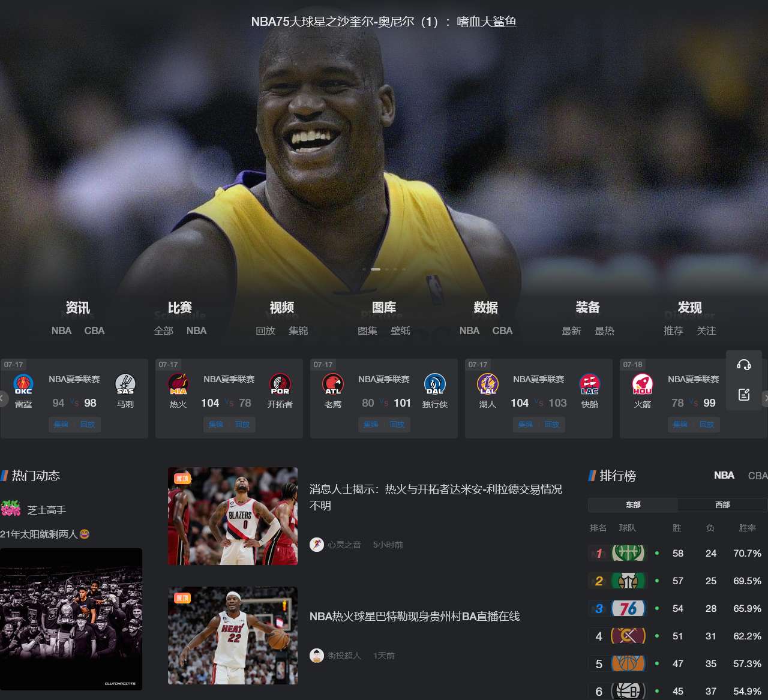Open 最热 under 装备
This screenshot has width=768, height=700.
tap(604, 331)
